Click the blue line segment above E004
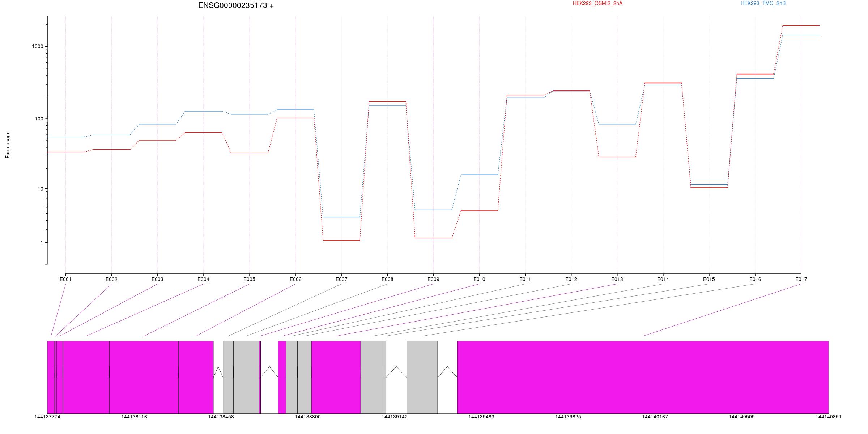The height and width of the screenshot is (434, 868). click(x=203, y=111)
